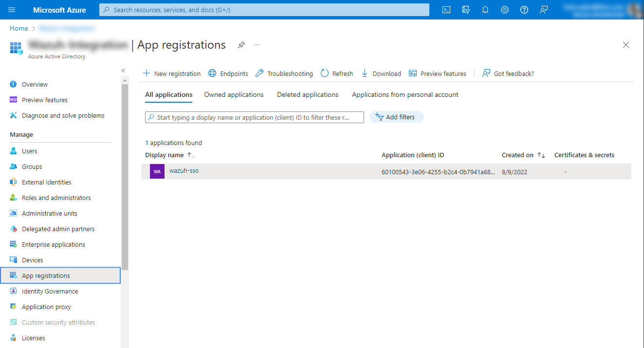Launch Cloud Shell from the top bar
The image size is (644, 348).
point(446,10)
